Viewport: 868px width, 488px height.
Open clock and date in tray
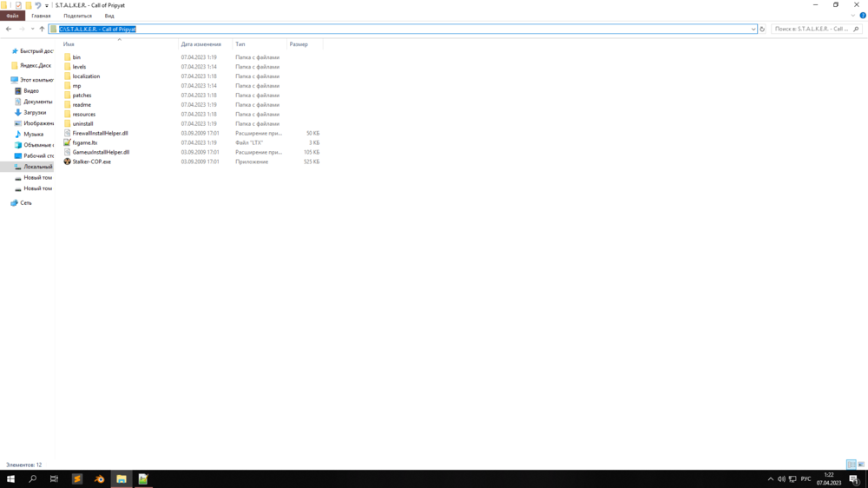[x=829, y=479]
